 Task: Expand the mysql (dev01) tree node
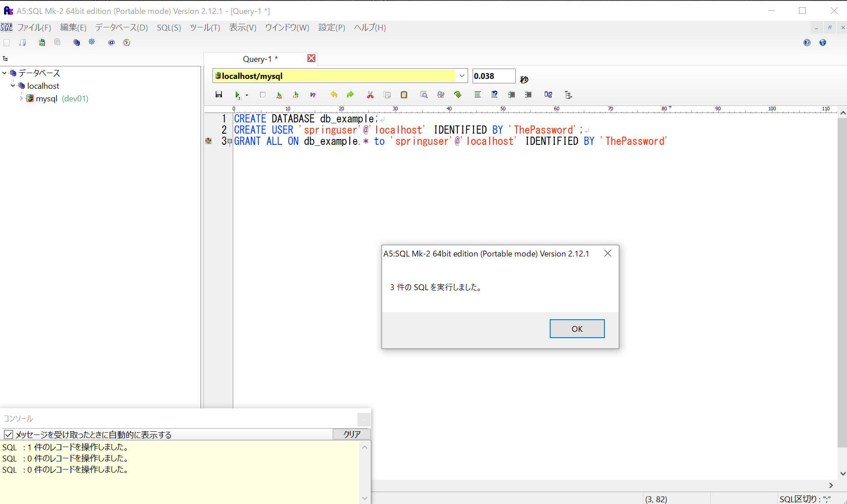point(21,98)
